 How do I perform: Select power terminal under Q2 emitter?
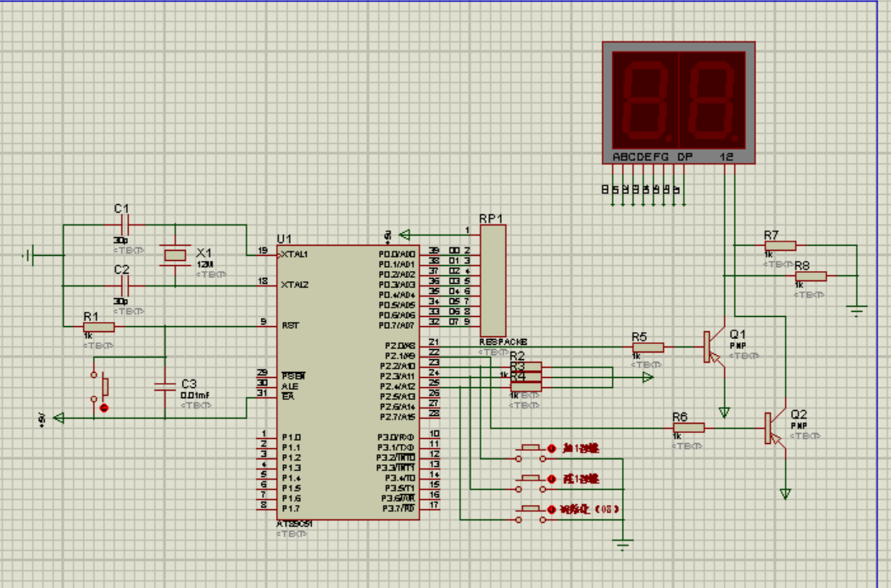click(x=785, y=494)
